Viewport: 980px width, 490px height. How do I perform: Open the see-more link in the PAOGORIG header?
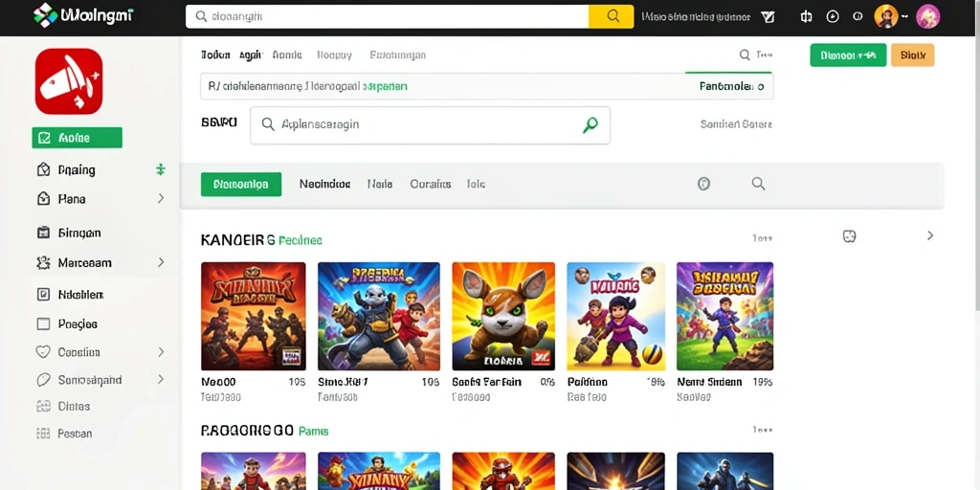point(763,430)
